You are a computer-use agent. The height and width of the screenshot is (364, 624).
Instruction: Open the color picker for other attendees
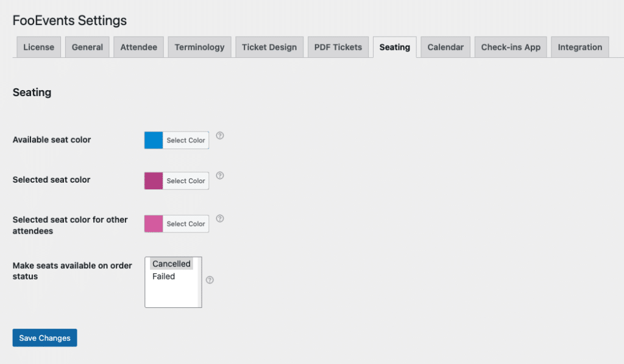point(185,223)
